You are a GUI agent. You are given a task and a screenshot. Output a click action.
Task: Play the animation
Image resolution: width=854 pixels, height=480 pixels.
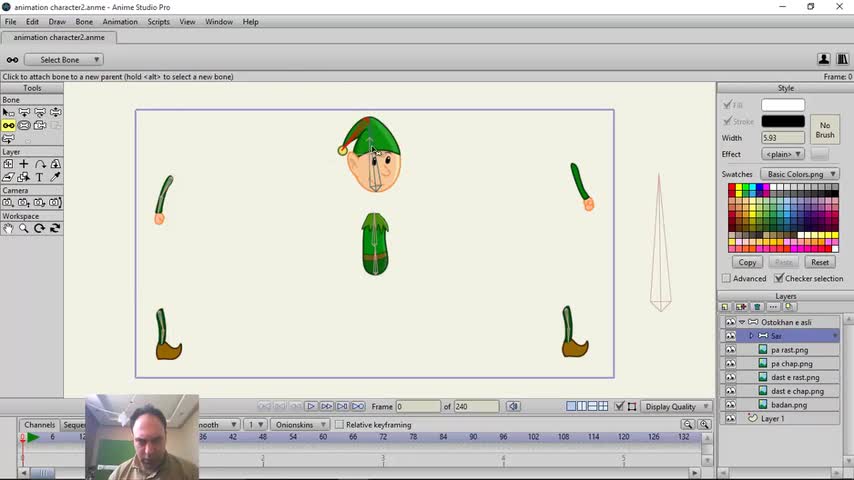310,406
